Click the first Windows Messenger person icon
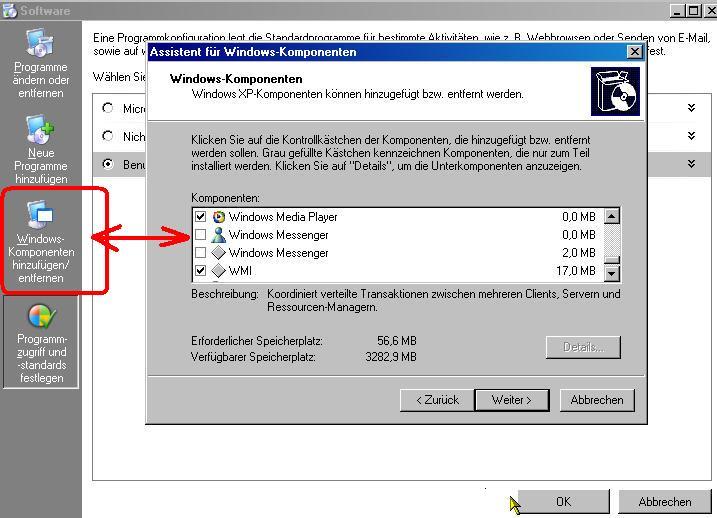This screenshot has width=717, height=518. pos(219,235)
